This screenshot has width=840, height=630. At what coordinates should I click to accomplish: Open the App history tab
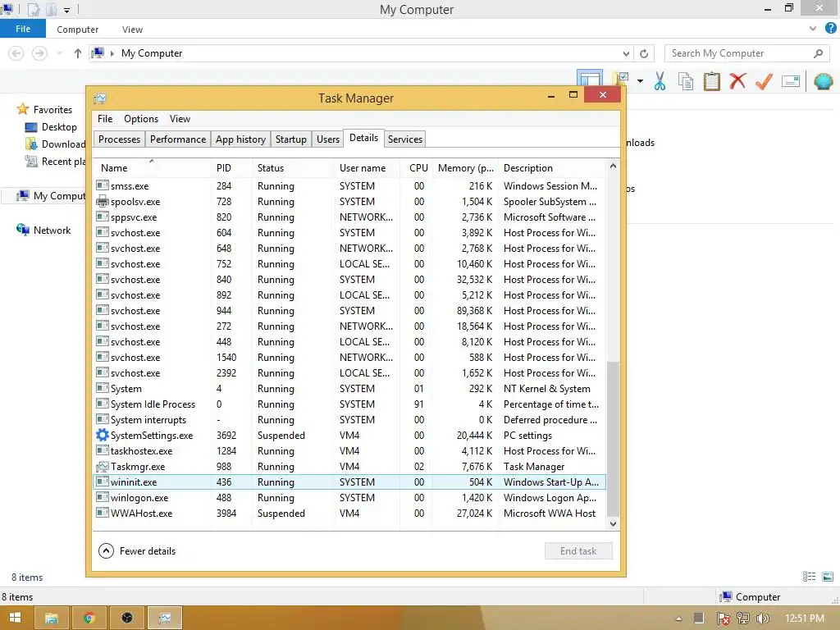point(240,139)
